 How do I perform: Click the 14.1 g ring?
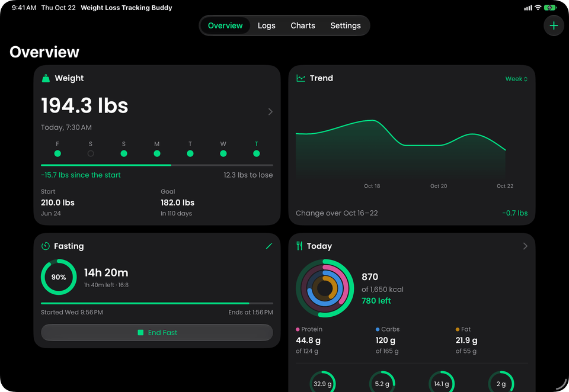pyautogui.click(x=442, y=381)
